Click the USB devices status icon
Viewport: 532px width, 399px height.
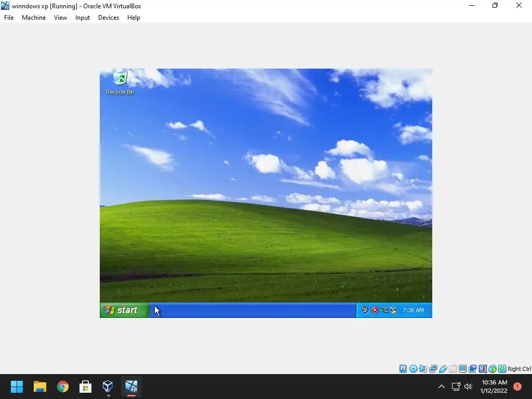click(443, 369)
